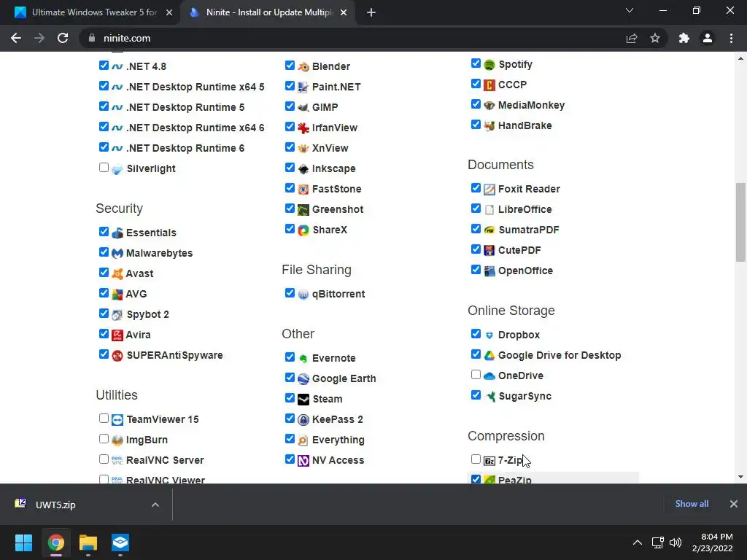Screen dimensions: 747x560
Task: Click the HandBrake icon
Action: click(489, 126)
